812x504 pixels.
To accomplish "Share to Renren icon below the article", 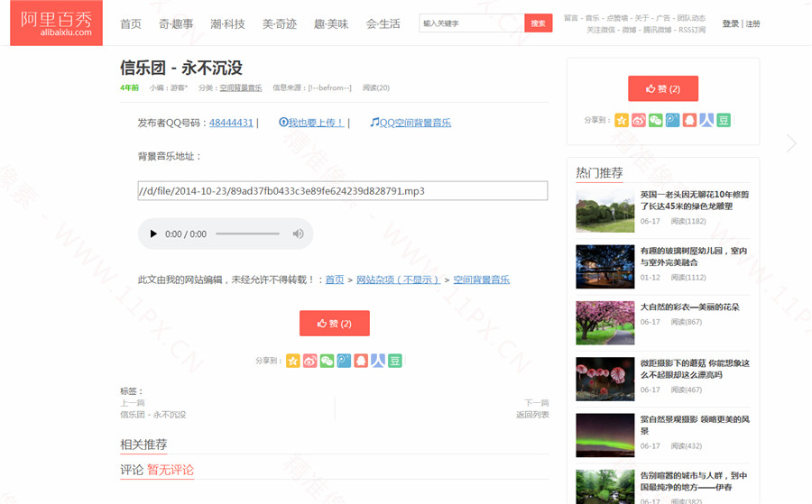I will 378,361.
